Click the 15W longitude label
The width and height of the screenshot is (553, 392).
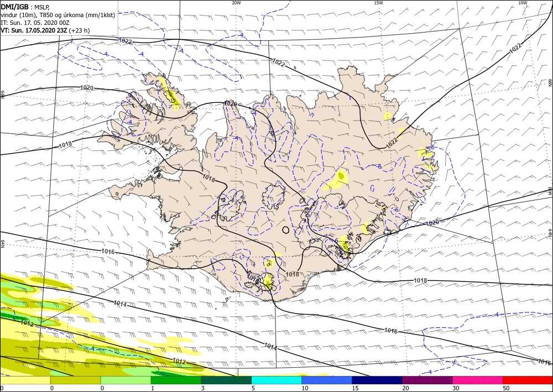[x=378, y=3]
